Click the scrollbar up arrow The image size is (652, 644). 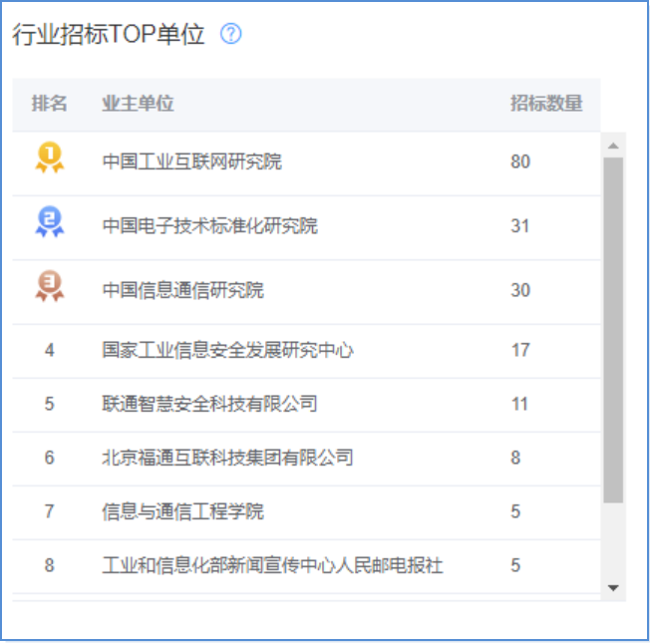coord(613,146)
